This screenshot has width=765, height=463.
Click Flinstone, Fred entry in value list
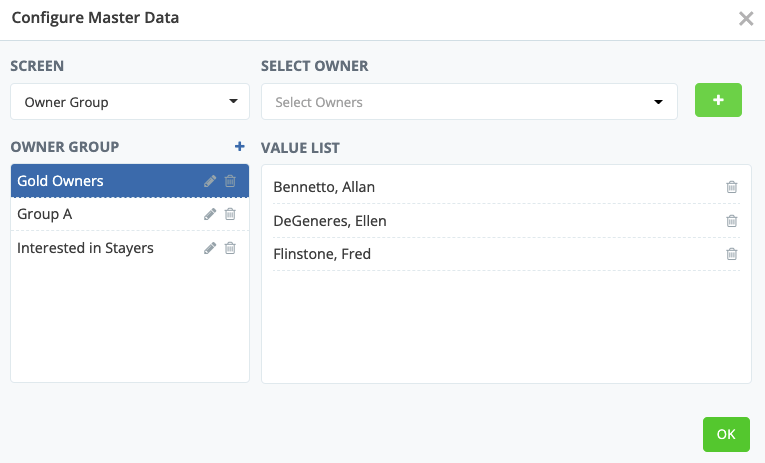tap(322, 254)
